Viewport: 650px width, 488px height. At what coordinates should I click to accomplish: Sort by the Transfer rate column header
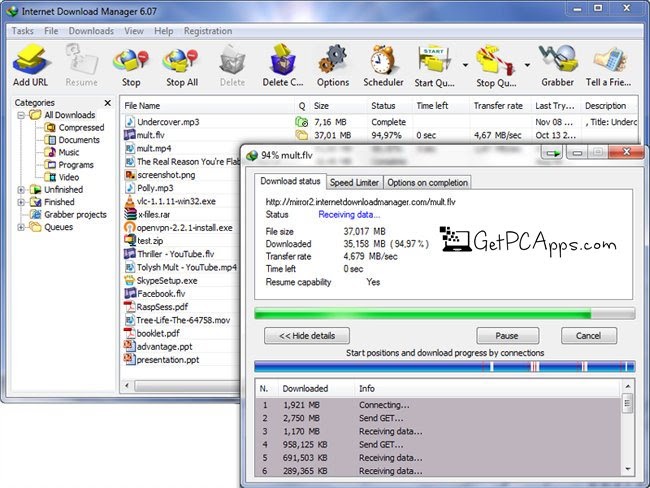pos(500,106)
